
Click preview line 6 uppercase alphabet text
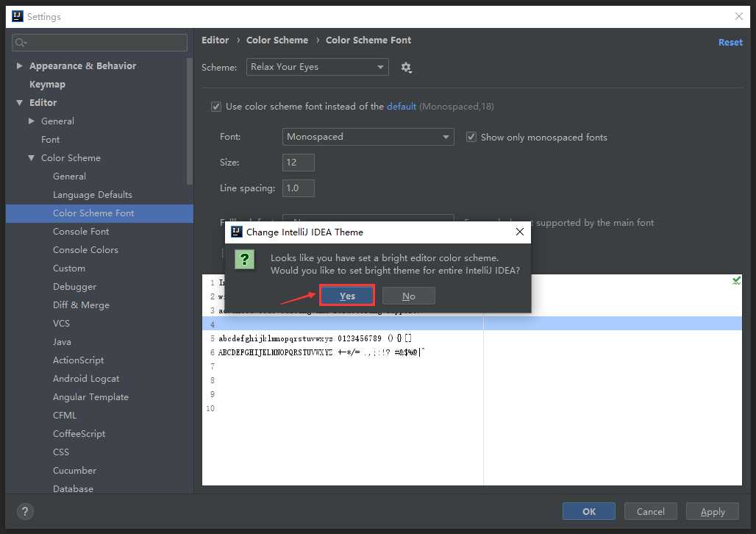275,352
